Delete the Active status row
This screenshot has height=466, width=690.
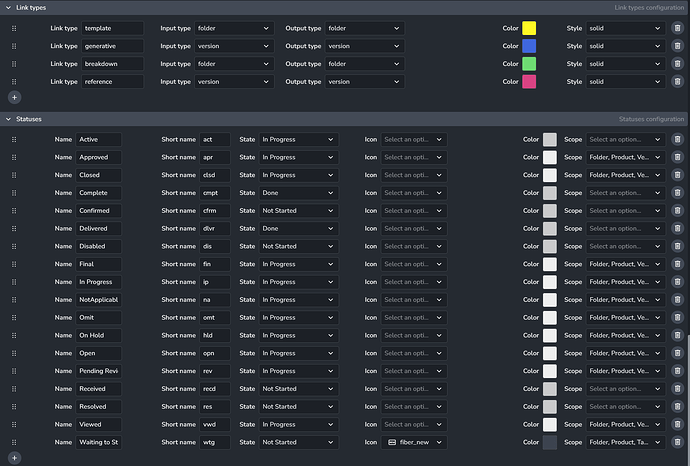tap(677, 140)
